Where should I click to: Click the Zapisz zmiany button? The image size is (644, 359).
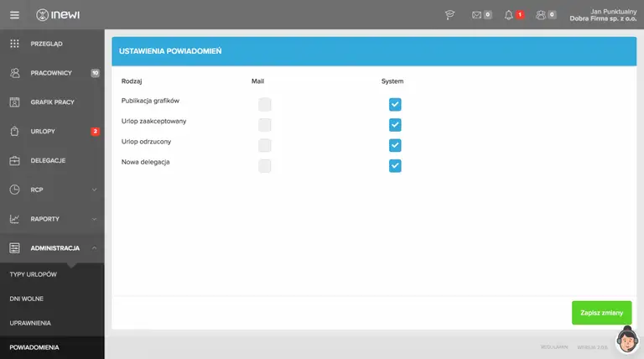pos(601,313)
